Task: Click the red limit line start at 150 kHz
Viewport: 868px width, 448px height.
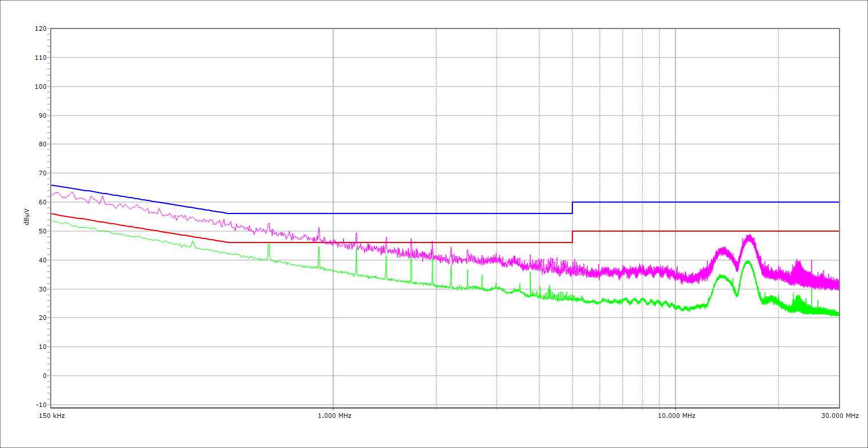Action: (x=52, y=213)
